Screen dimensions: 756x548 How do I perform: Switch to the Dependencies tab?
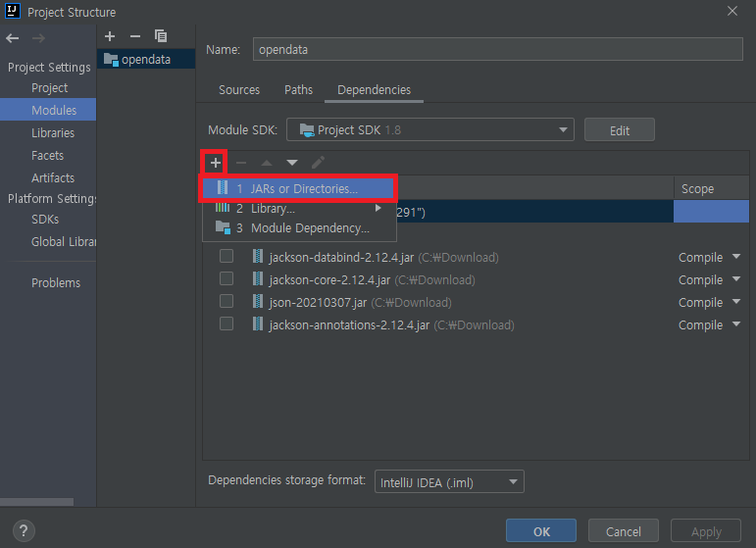[x=375, y=90]
